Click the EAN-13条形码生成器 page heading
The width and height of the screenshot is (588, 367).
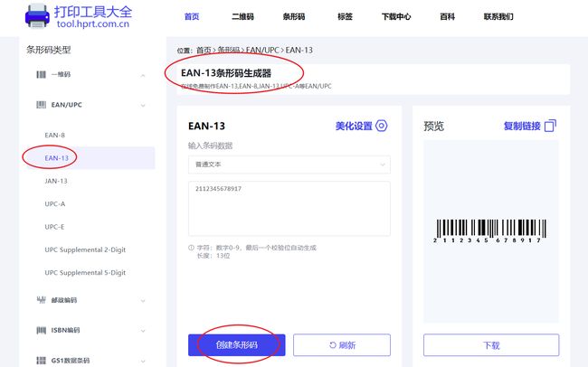pos(226,73)
